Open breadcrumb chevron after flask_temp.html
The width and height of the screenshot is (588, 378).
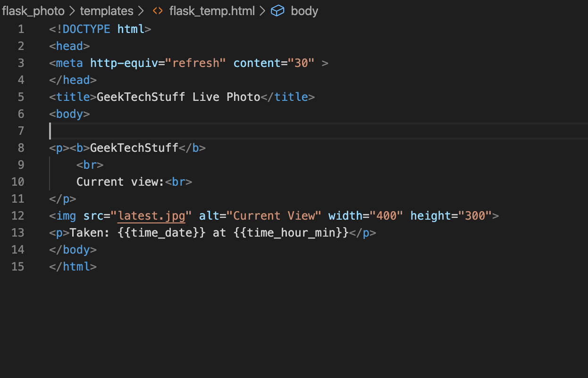pyautogui.click(x=262, y=10)
